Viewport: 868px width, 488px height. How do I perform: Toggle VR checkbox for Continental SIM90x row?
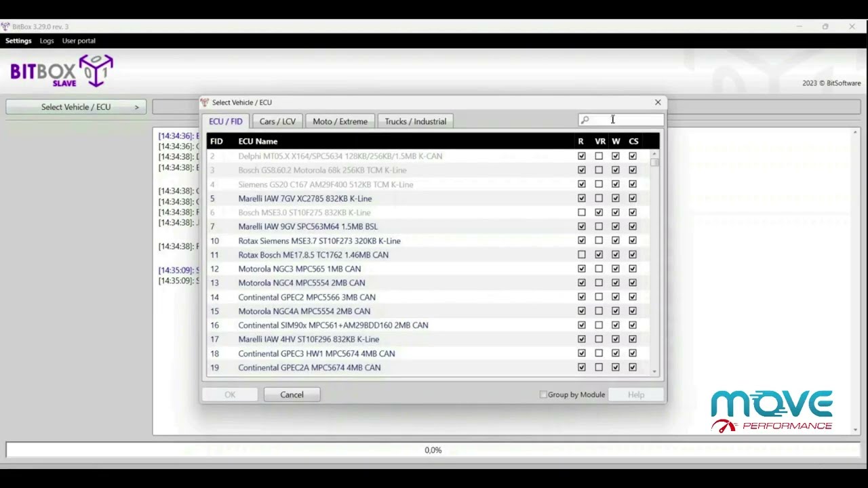point(599,325)
